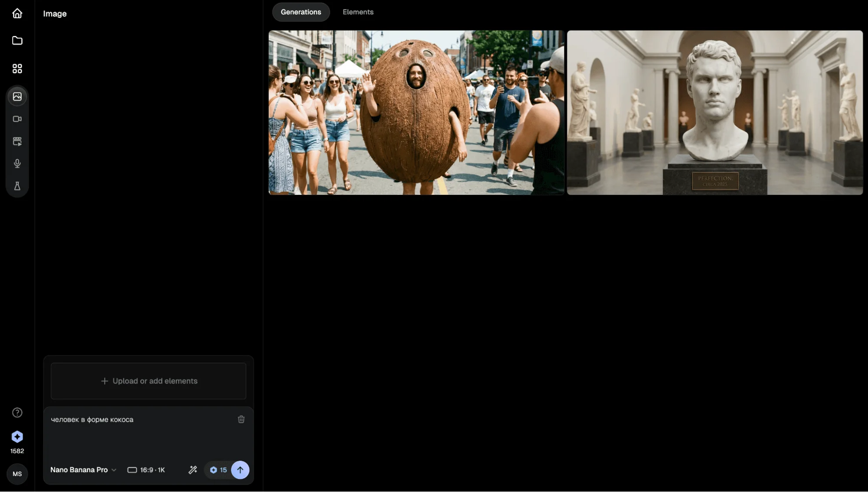Viewport: 868px width, 492px height.
Task: Click the magic wand enhance prompt icon
Action: tap(193, 470)
